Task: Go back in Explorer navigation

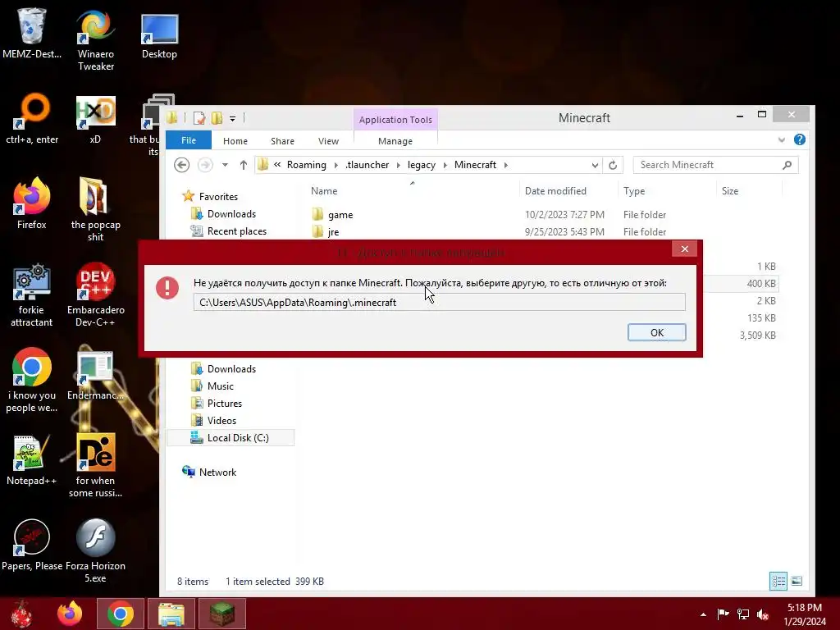Action: (181, 165)
